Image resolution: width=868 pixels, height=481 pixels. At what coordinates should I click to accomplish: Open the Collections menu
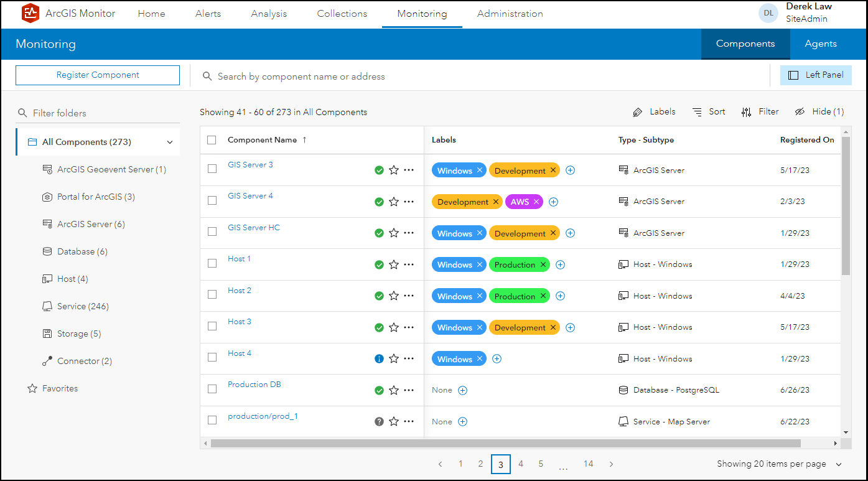point(342,14)
